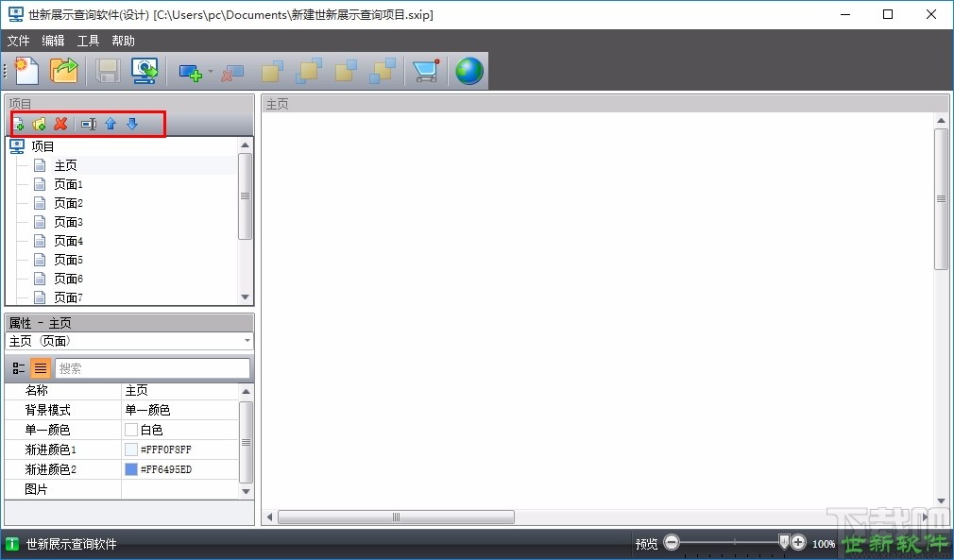Click the preview zoom slider handle

(784, 542)
